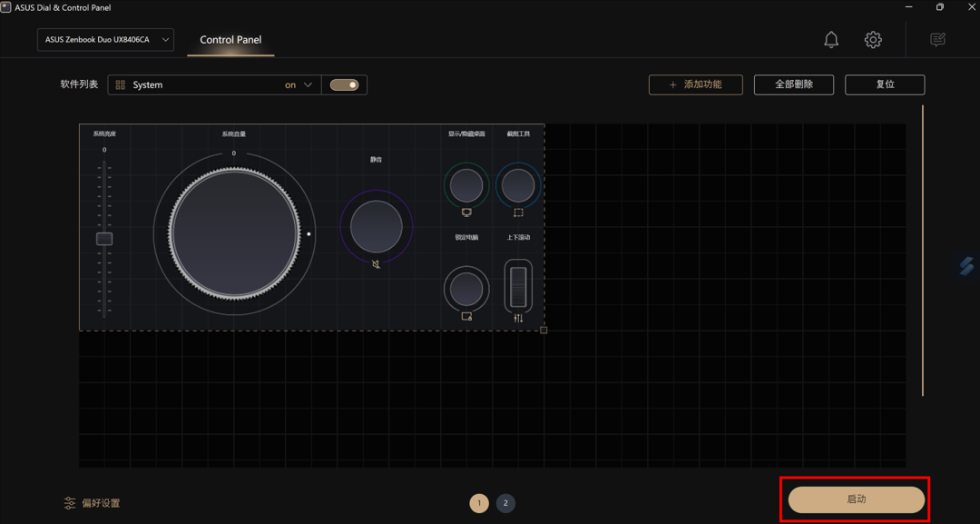Open the settings gear icon

click(x=872, y=40)
